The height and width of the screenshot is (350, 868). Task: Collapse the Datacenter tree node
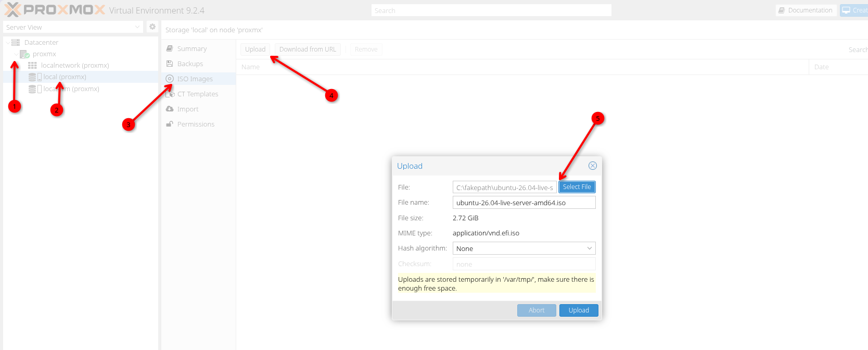(7, 43)
